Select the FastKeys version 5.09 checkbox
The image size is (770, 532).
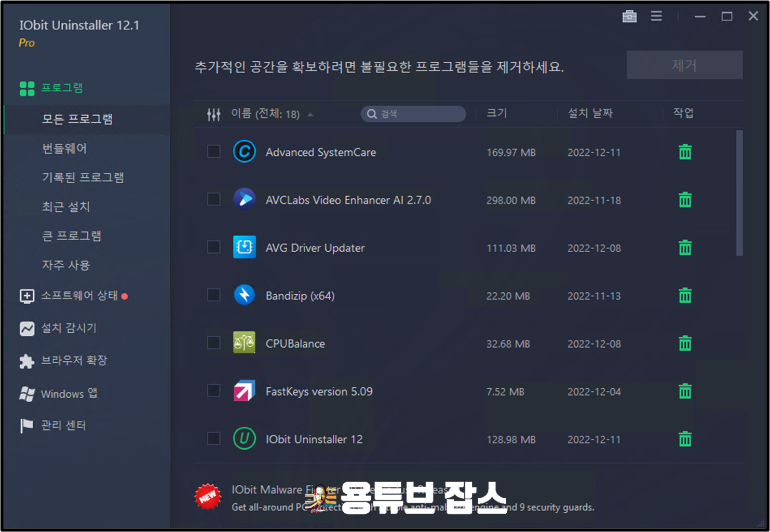(213, 390)
